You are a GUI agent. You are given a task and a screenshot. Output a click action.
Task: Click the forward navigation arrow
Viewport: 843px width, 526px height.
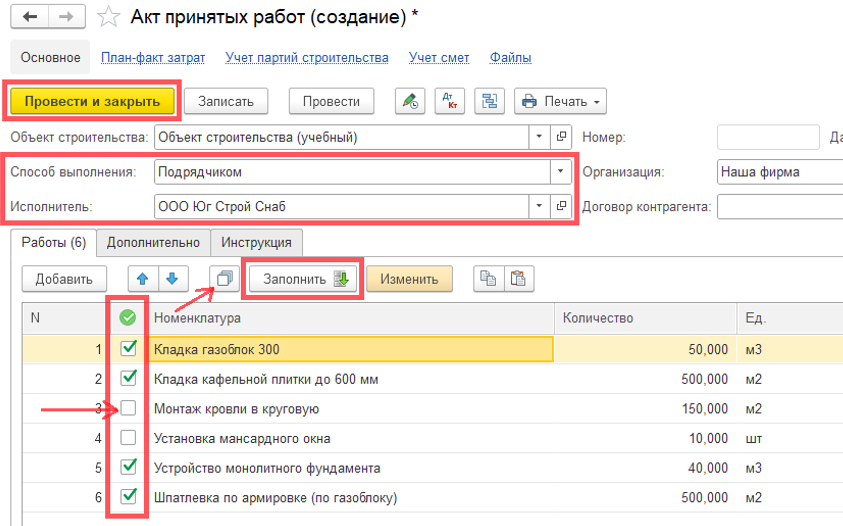pyautogui.click(x=66, y=17)
